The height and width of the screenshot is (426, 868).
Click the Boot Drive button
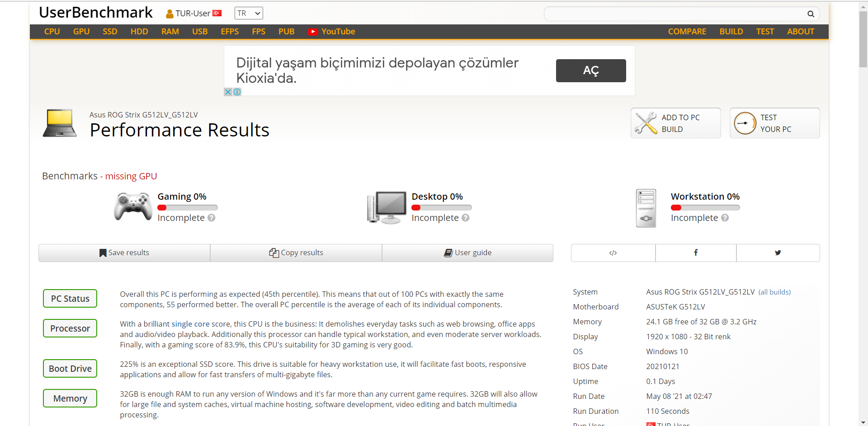[70, 369]
